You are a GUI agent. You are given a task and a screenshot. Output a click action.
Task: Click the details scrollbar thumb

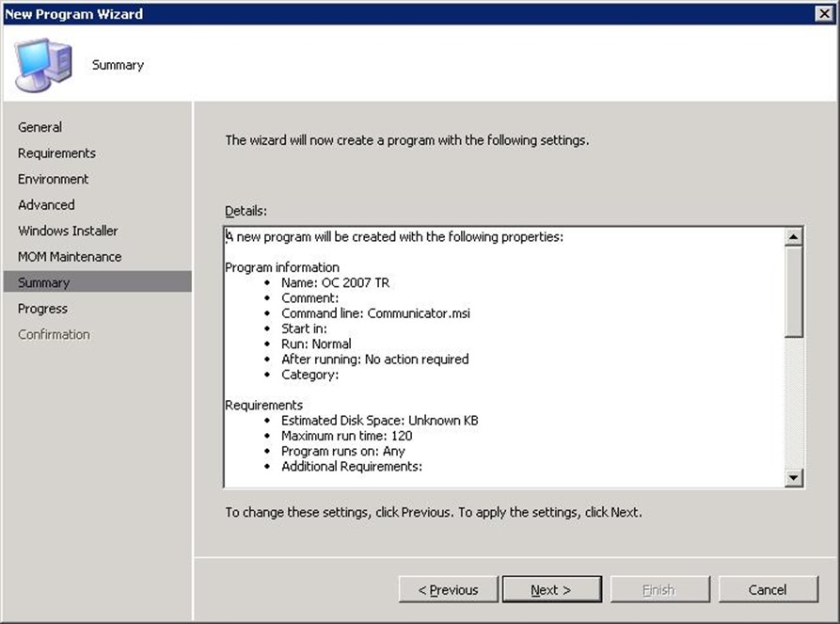click(x=794, y=292)
